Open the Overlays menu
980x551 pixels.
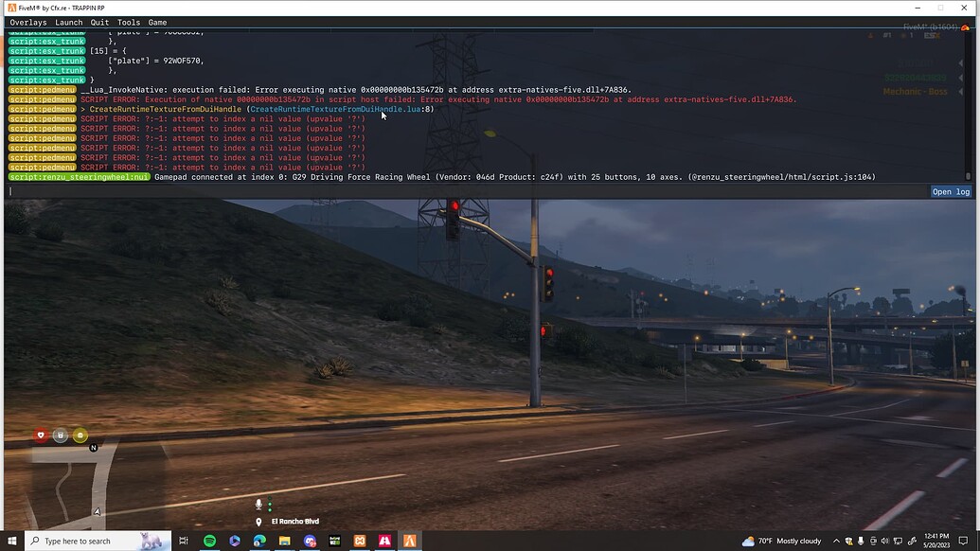click(27, 22)
